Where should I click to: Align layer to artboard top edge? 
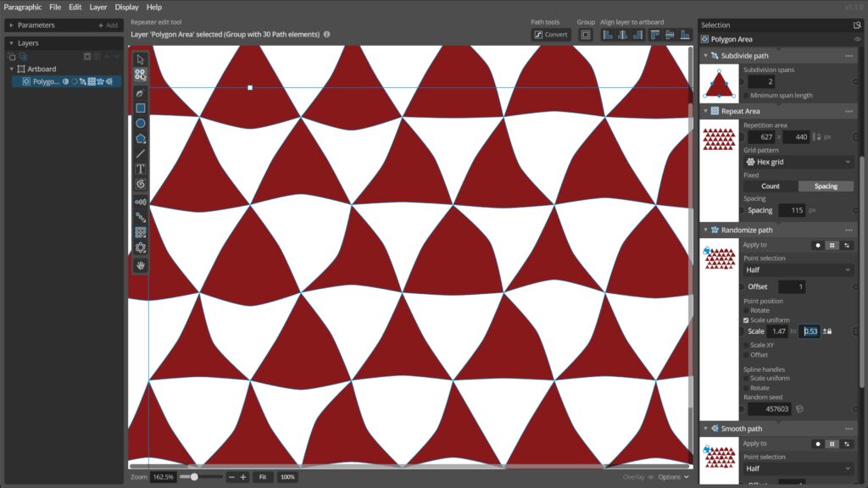pyautogui.click(x=655, y=35)
